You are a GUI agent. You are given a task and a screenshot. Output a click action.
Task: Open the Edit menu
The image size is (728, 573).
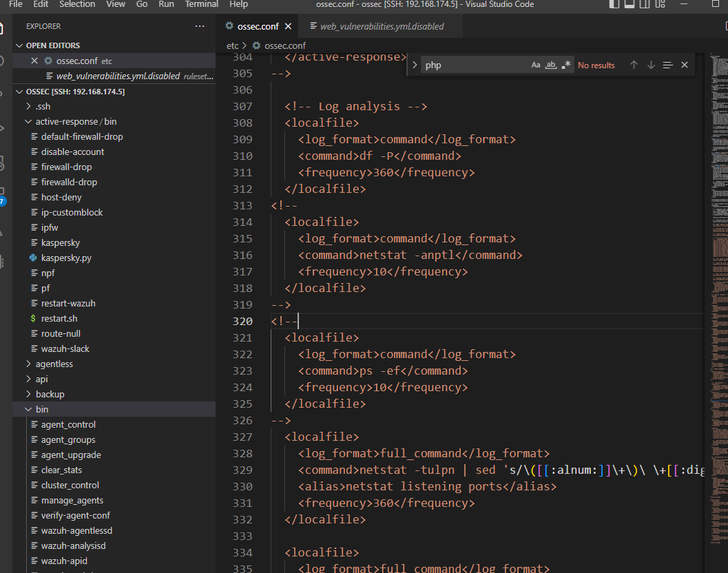pyautogui.click(x=41, y=4)
